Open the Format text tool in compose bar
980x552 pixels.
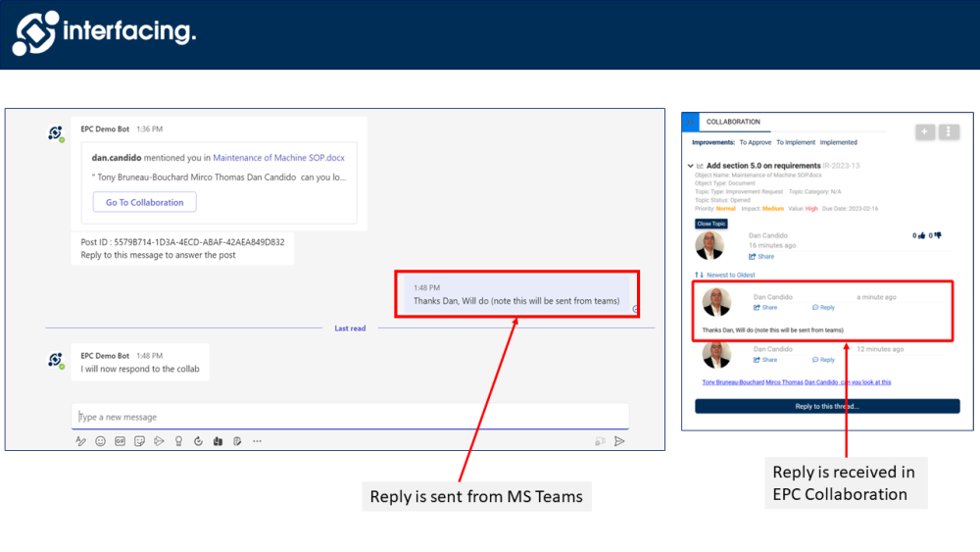(x=80, y=441)
